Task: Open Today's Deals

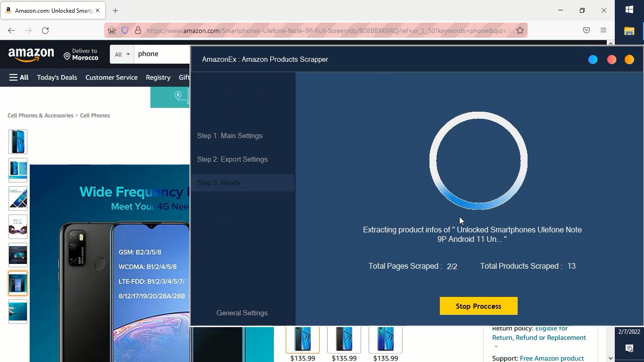Action: pyautogui.click(x=57, y=77)
